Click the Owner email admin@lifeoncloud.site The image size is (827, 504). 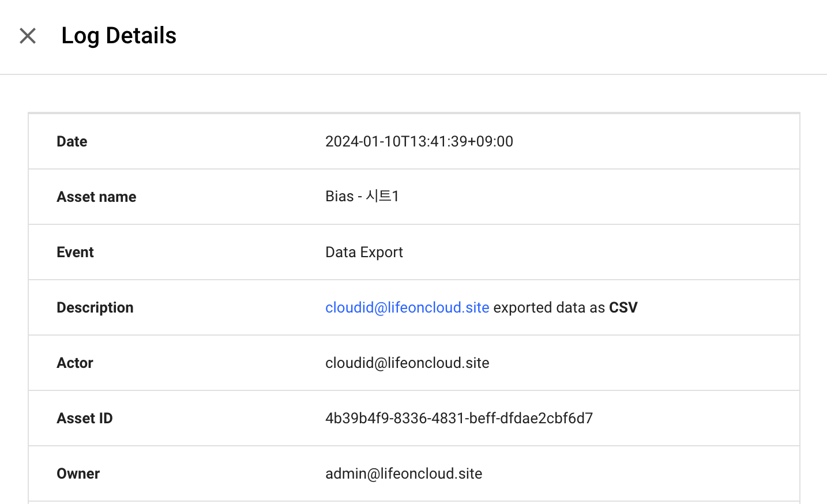pyautogui.click(x=404, y=473)
